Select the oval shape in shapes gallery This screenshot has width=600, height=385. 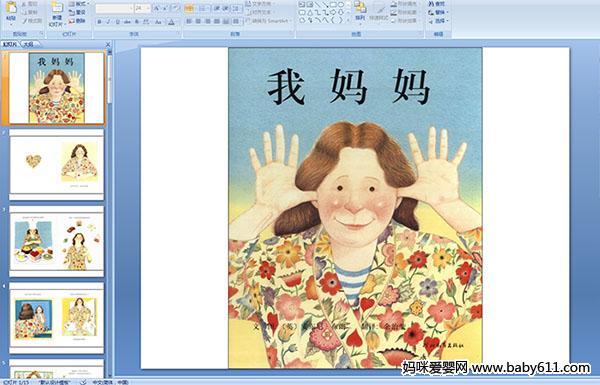coord(341,5)
